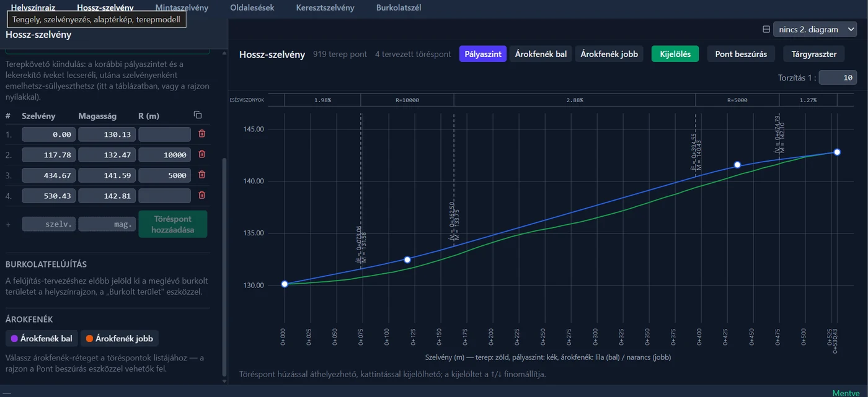Select the chart breakpoint near station 0+425

737,165
